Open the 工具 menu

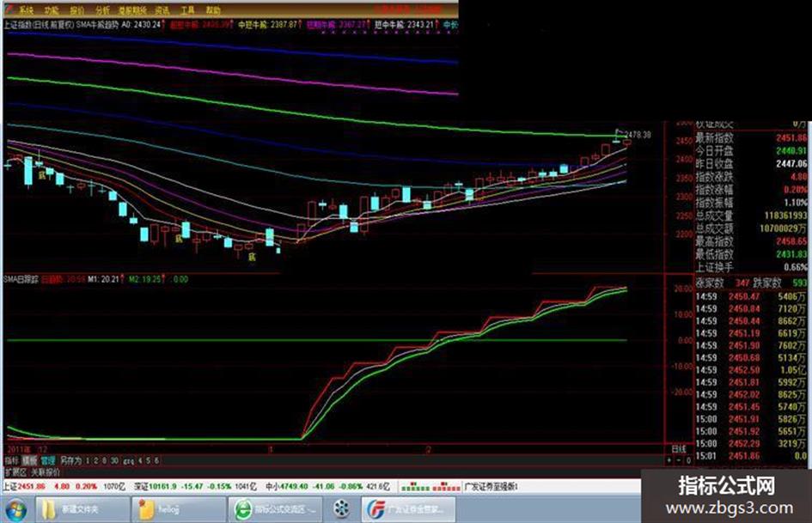187,9
